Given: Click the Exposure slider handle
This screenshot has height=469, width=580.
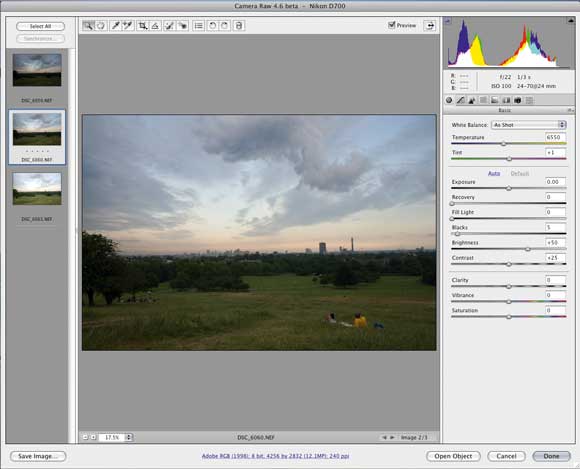Looking at the screenshot, I should tap(509, 189).
